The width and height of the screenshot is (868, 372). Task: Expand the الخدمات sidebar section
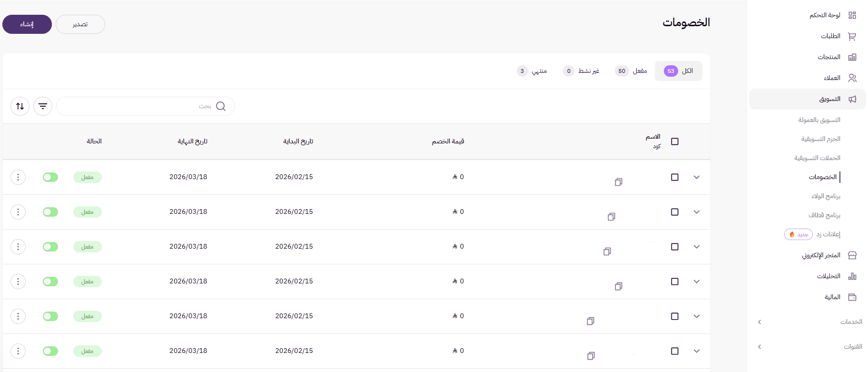pos(759,322)
